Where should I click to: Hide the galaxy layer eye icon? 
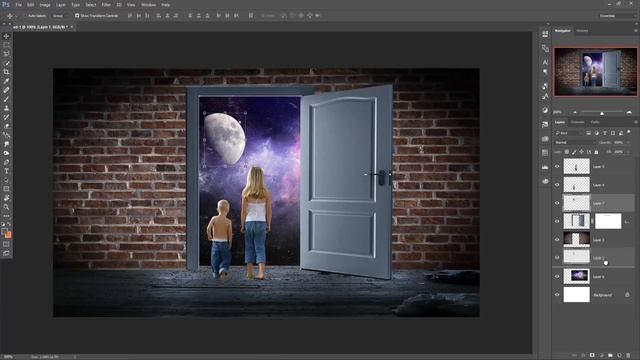[557, 276]
